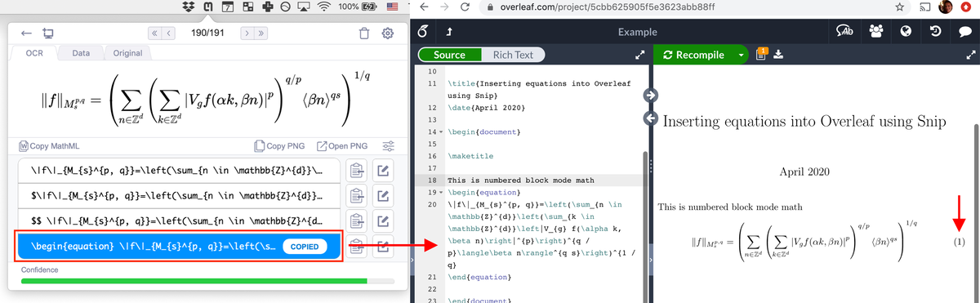
Task: Delete the current snip with trash icon
Action: pos(364,33)
